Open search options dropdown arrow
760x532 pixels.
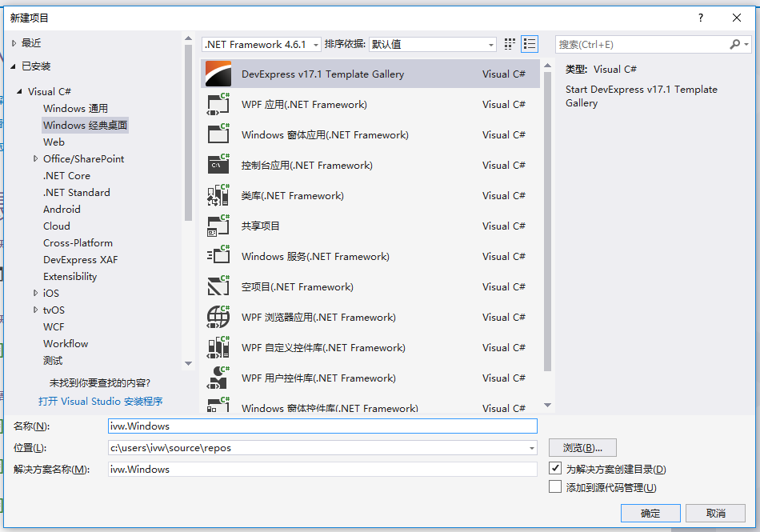click(746, 44)
